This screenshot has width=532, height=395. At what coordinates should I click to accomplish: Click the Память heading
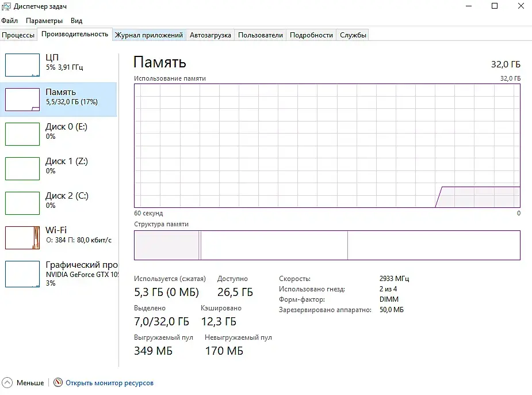(x=159, y=63)
